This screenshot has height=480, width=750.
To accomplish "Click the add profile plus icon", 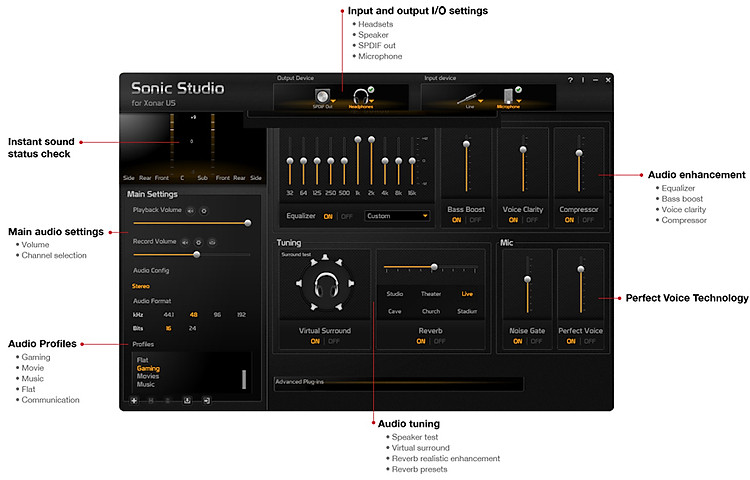I will 133,400.
